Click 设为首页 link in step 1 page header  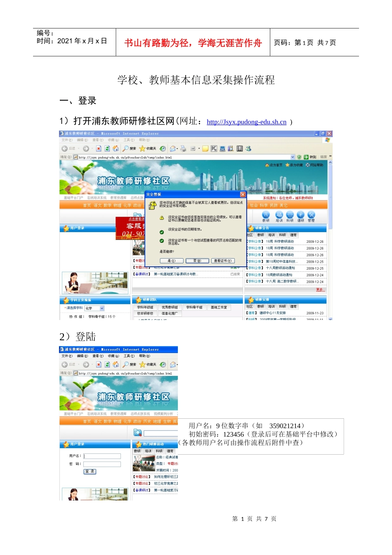274,165
